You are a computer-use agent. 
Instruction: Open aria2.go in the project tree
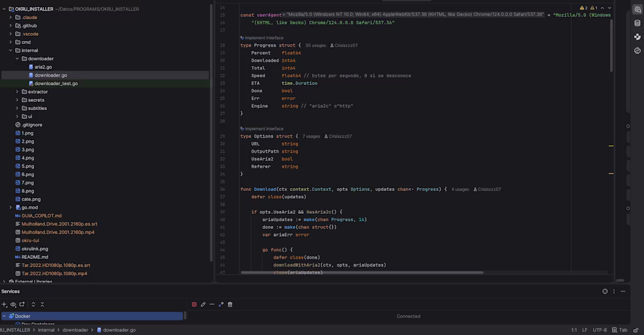43,67
